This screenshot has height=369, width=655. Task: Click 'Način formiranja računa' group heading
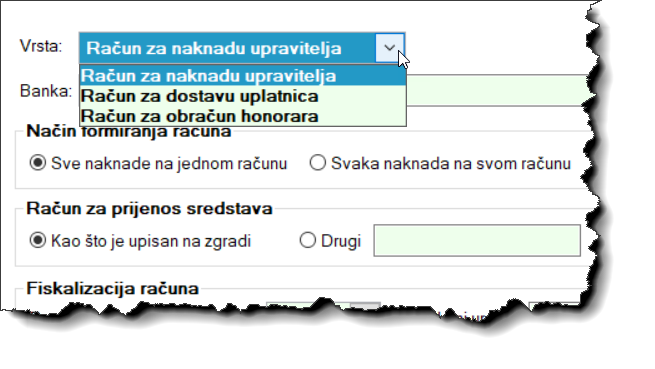[129, 131]
